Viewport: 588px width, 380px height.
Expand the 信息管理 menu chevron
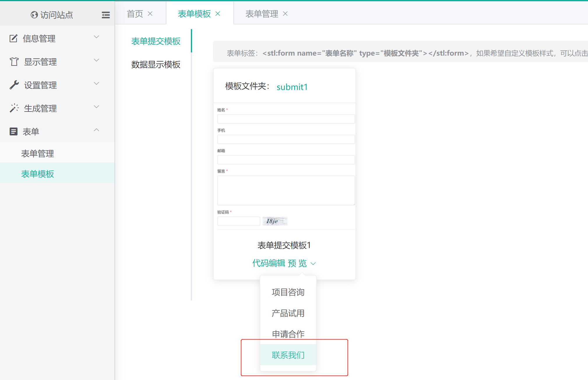click(x=96, y=37)
